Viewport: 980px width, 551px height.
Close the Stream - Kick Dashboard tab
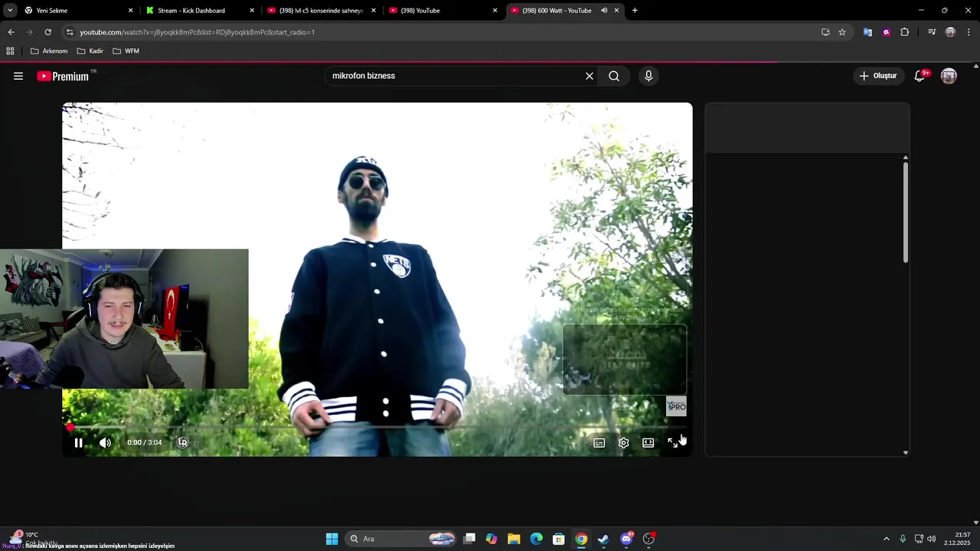pyautogui.click(x=252, y=11)
